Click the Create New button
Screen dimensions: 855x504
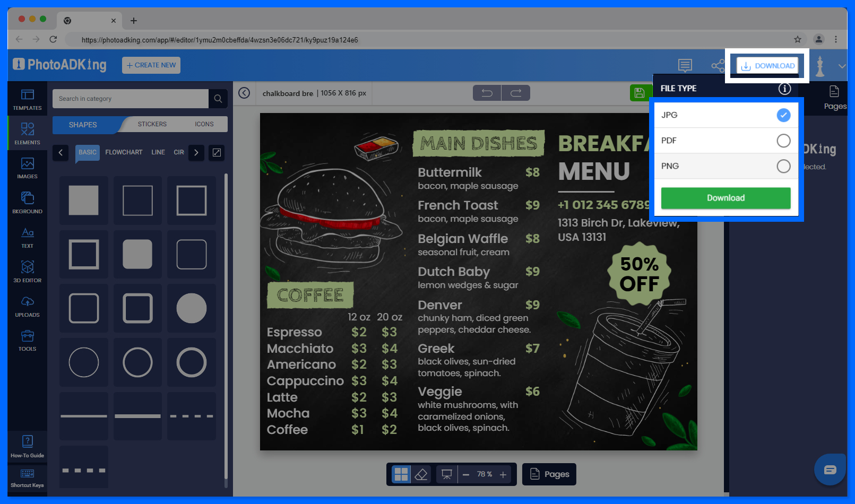tap(151, 65)
